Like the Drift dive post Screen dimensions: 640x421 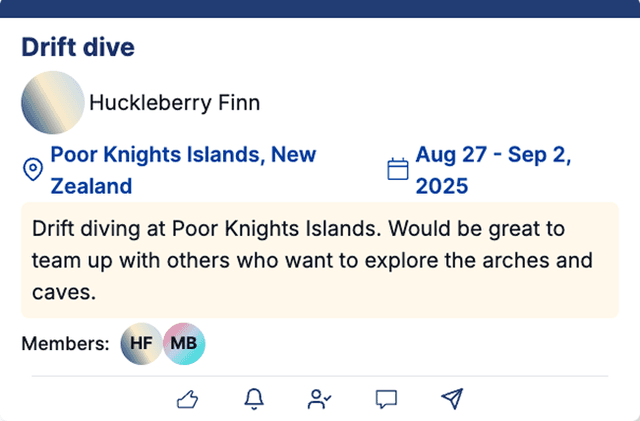tap(188, 399)
